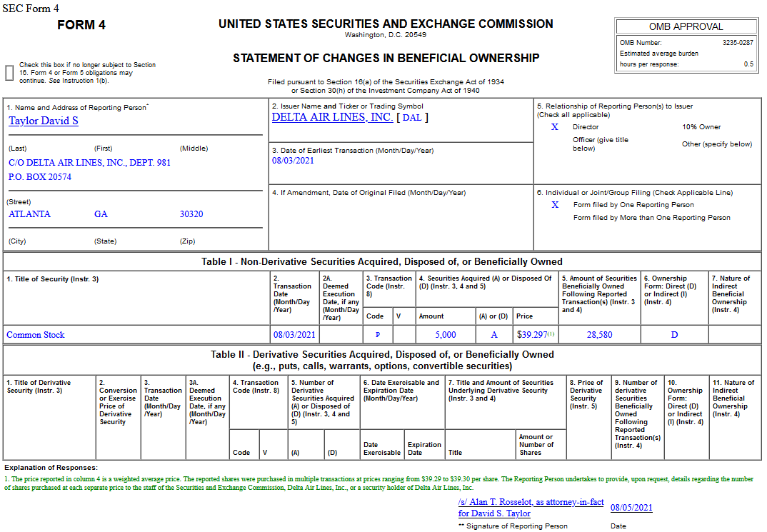The height and width of the screenshot is (532, 767).
Task: Click the Table II Derivative Securities heading
Action: click(x=382, y=361)
